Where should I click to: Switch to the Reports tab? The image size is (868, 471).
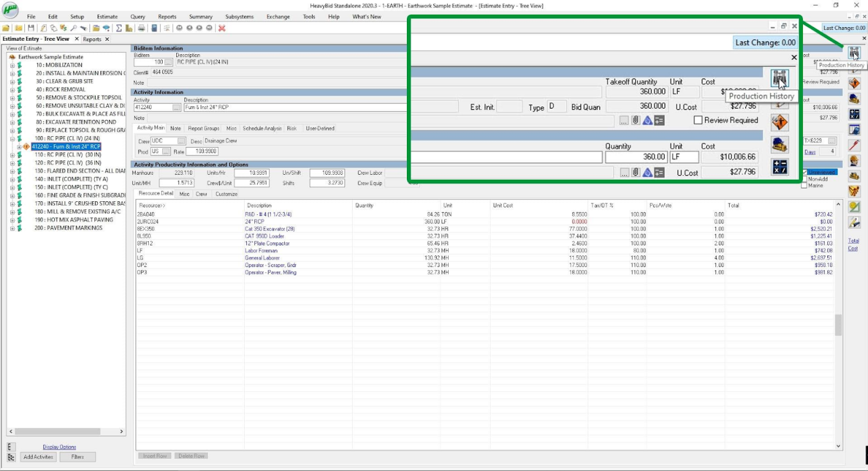click(93, 38)
